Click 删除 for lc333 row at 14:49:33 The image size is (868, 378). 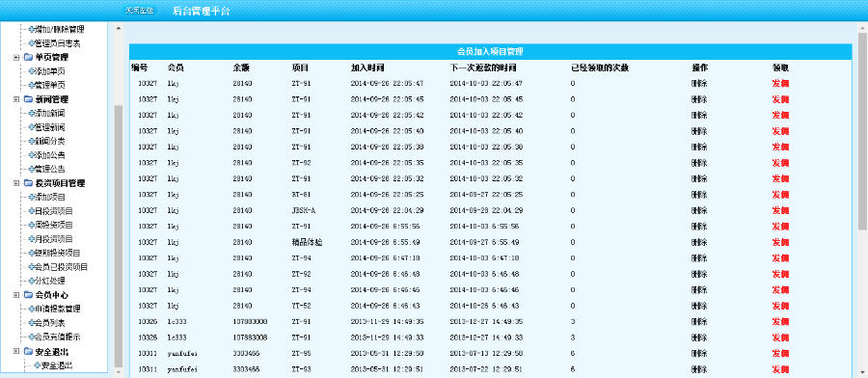click(x=699, y=337)
